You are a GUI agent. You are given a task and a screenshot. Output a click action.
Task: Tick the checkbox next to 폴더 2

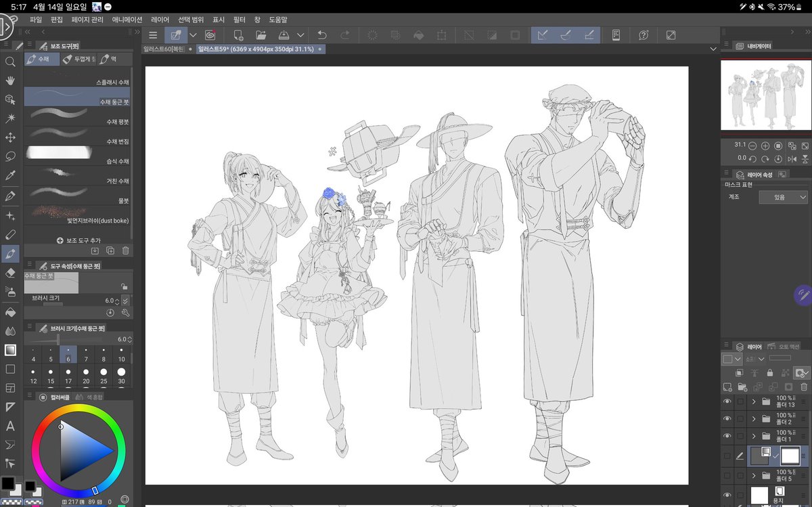741,419
